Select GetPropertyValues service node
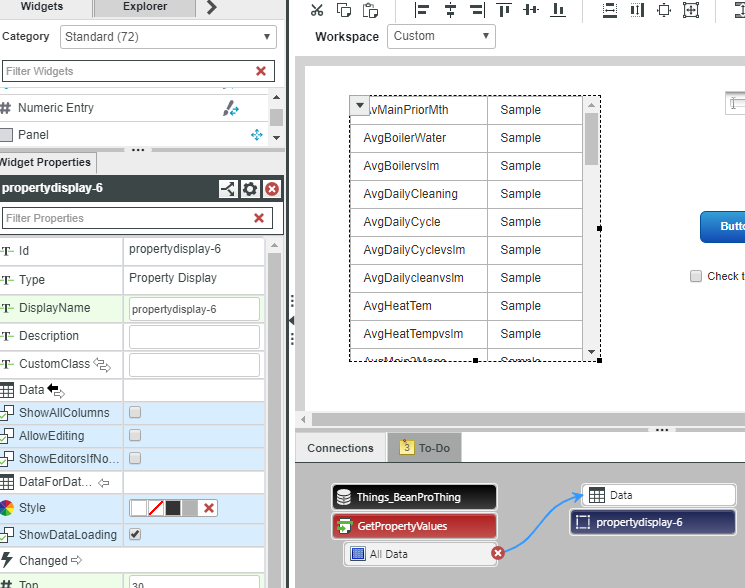The height and width of the screenshot is (588, 745). (414, 526)
